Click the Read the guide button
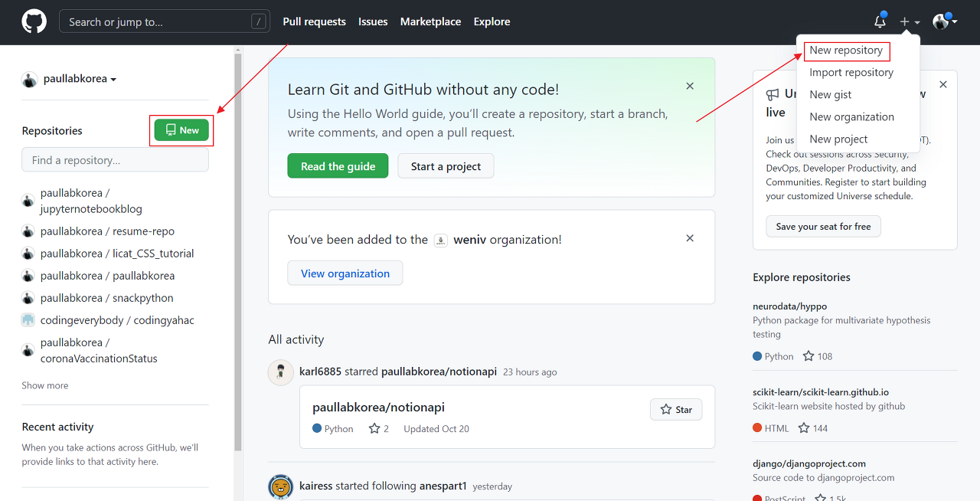Image resolution: width=980 pixels, height=501 pixels. (x=338, y=166)
